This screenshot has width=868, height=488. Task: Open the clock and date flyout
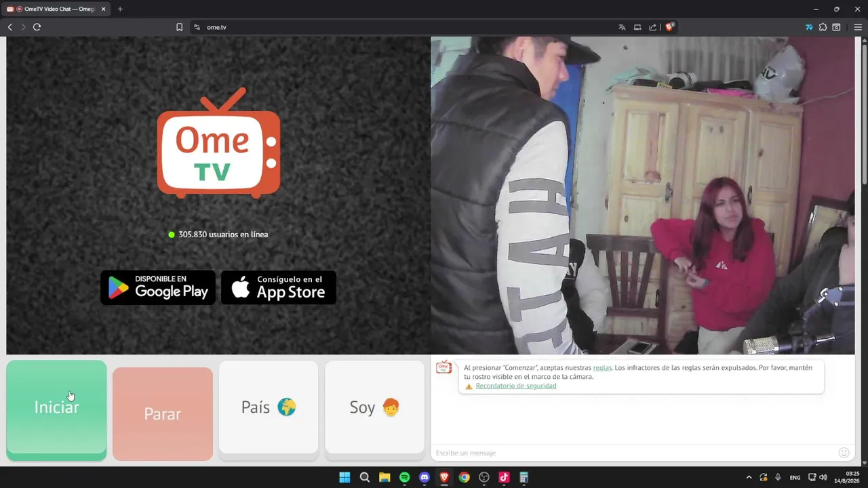pos(847,477)
